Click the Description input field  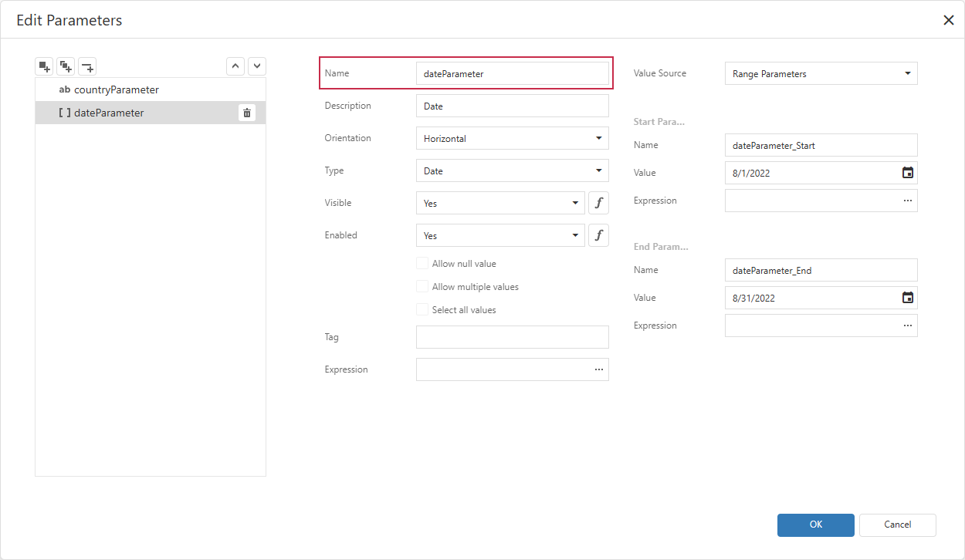(513, 106)
